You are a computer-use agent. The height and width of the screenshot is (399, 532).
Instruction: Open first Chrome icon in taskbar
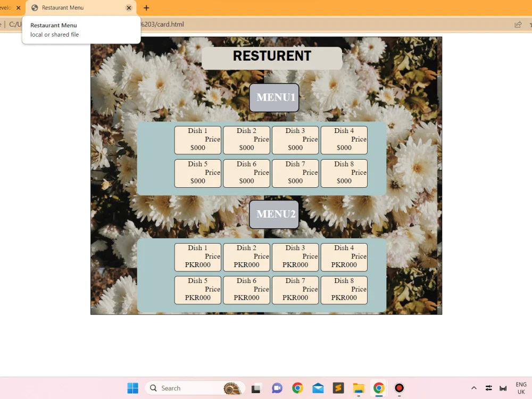[297, 388]
